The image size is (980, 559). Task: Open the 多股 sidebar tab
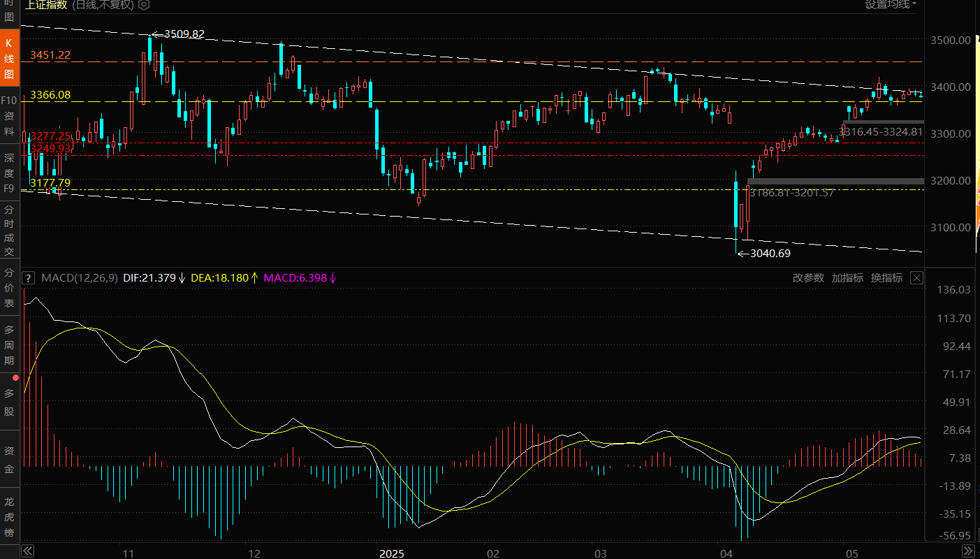pos(9,402)
